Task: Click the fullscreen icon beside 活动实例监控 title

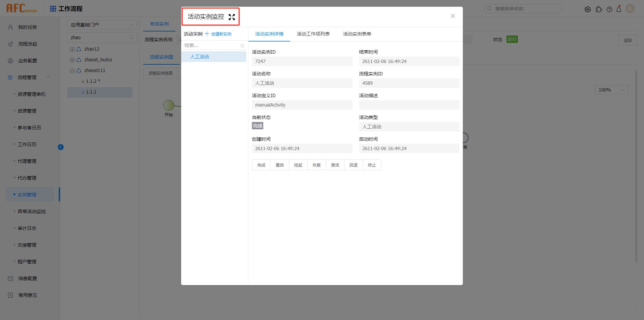Action: pyautogui.click(x=232, y=17)
